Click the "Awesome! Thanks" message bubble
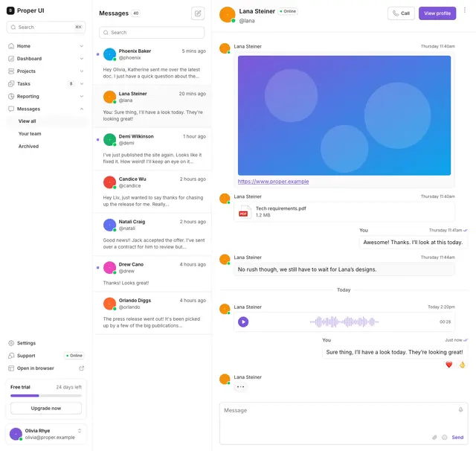Viewport: 476px width, 451px height. coord(413,243)
